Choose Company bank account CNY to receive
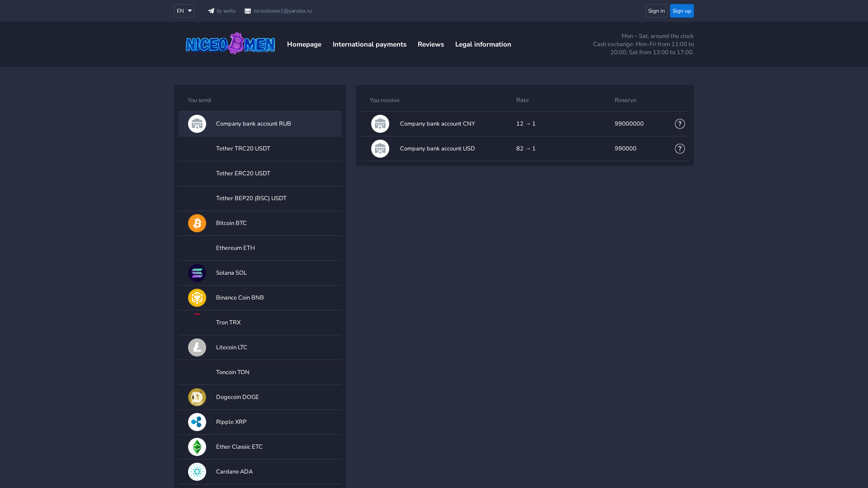Screen dimensions: 868x488 [x=525, y=124]
